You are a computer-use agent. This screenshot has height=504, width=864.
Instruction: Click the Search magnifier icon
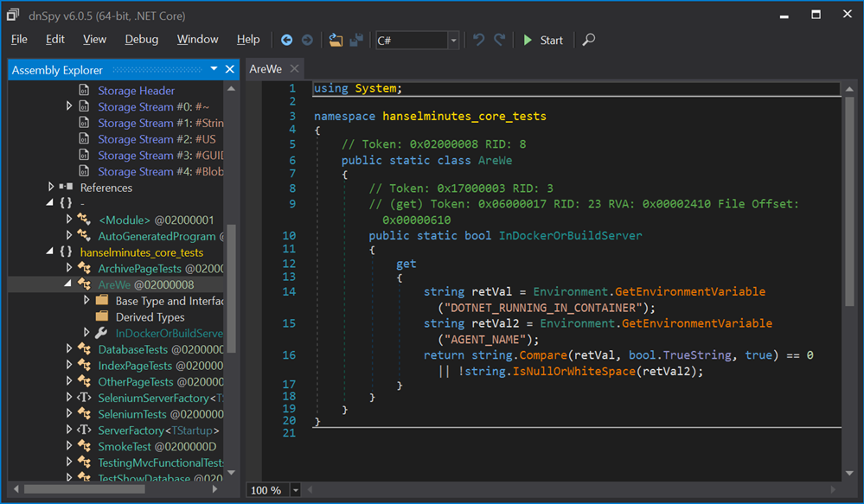[x=589, y=40]
